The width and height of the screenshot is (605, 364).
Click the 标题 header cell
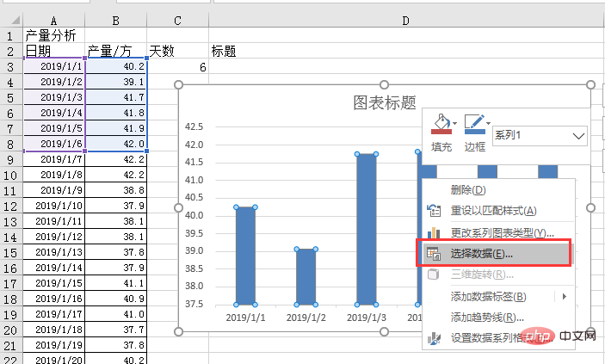405,51
